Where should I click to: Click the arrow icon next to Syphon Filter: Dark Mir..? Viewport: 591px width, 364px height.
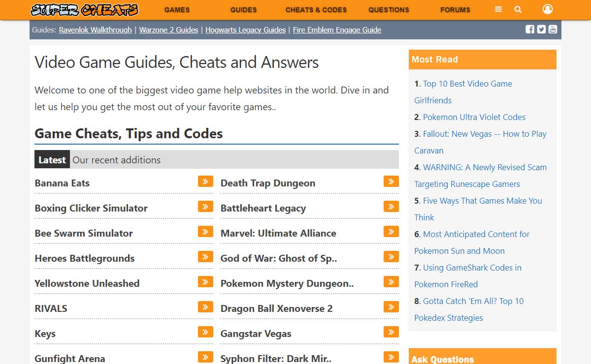(391, 357)
